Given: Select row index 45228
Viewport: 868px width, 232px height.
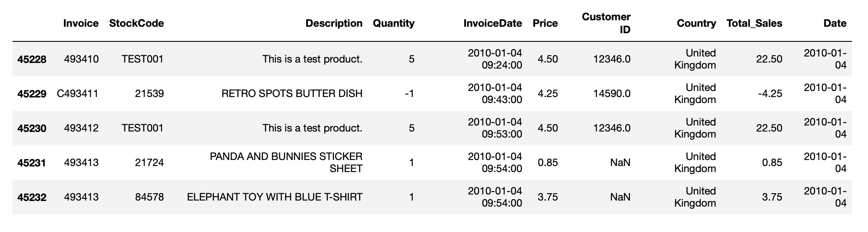Looking at the screenshot, I should click(x=32, y=59).
